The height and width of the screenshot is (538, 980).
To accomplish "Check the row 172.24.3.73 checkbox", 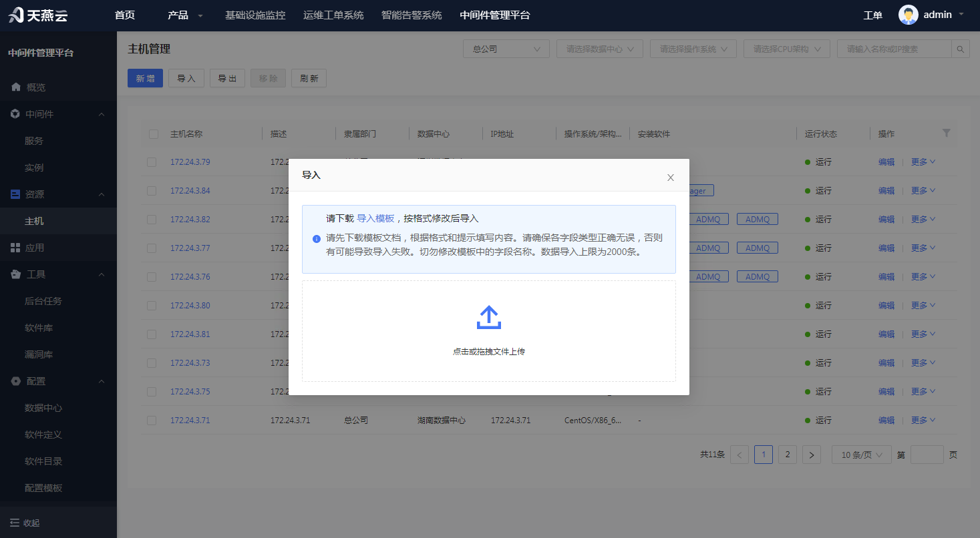I will (x=152, y=362).
